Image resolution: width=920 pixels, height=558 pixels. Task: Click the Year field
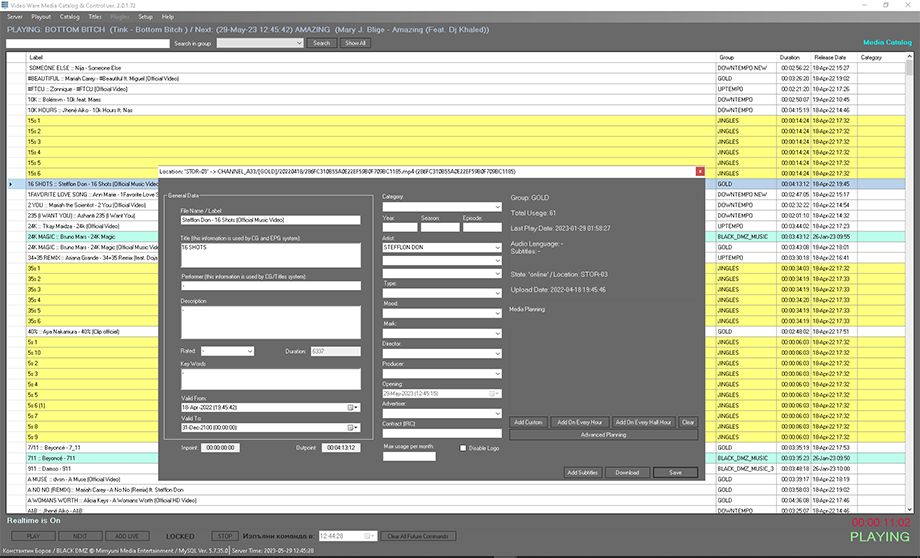[x=400, y=227]
